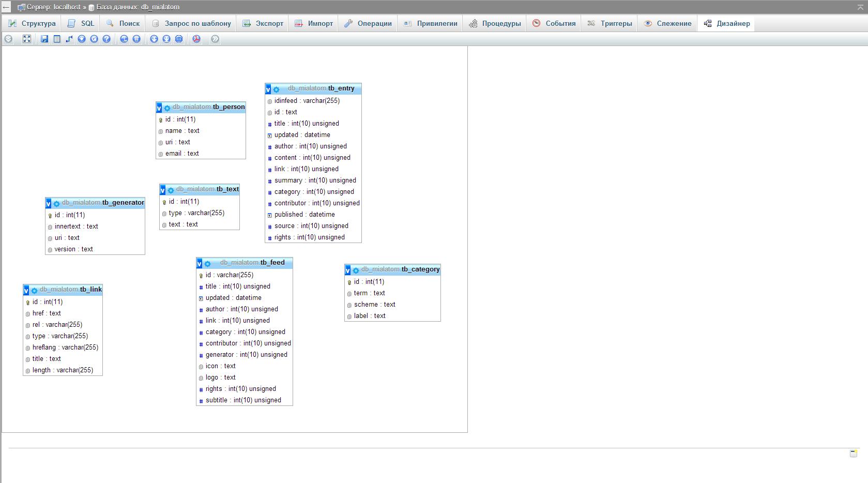This screenshot has height=483, width=868.
Task: Click the small/big all tables toggle icon
Action: (154, 39)
